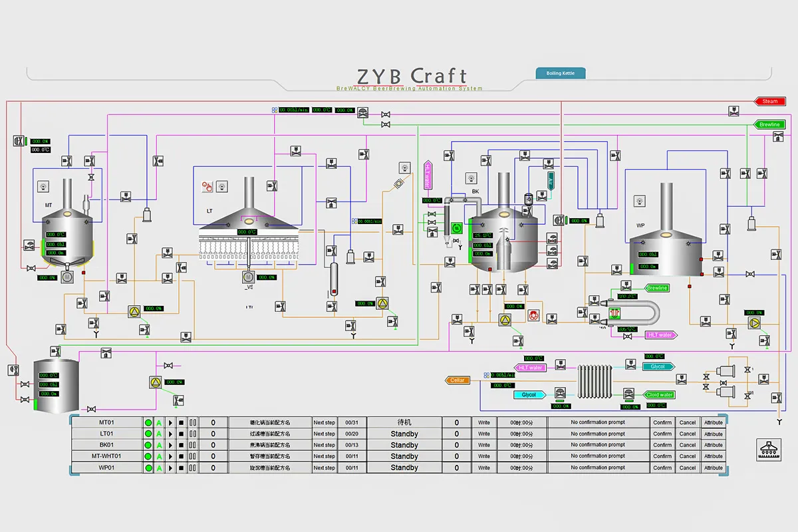Stop MT-WHT01 with the stop button
The width and height of the screenshot is (798, 532).
(182, 456)
